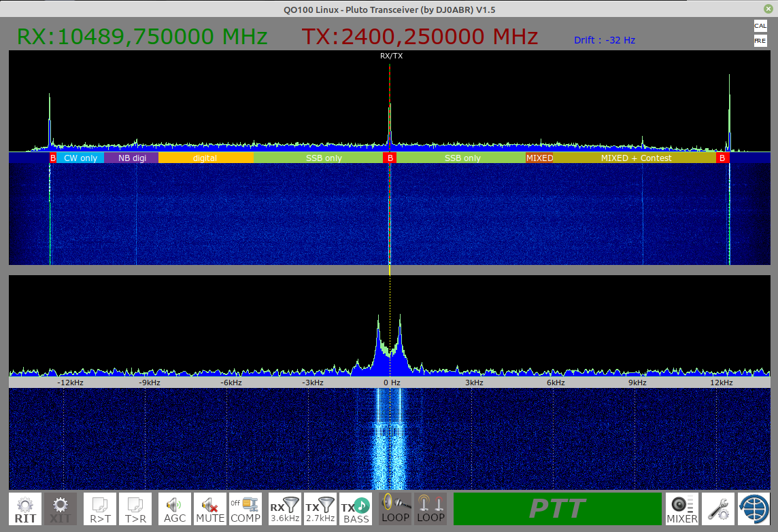Copy TX frequency to RX (T>R)
Image resolution: width=778 pixels, height=532 pixels.
click(x=135, y=510)
